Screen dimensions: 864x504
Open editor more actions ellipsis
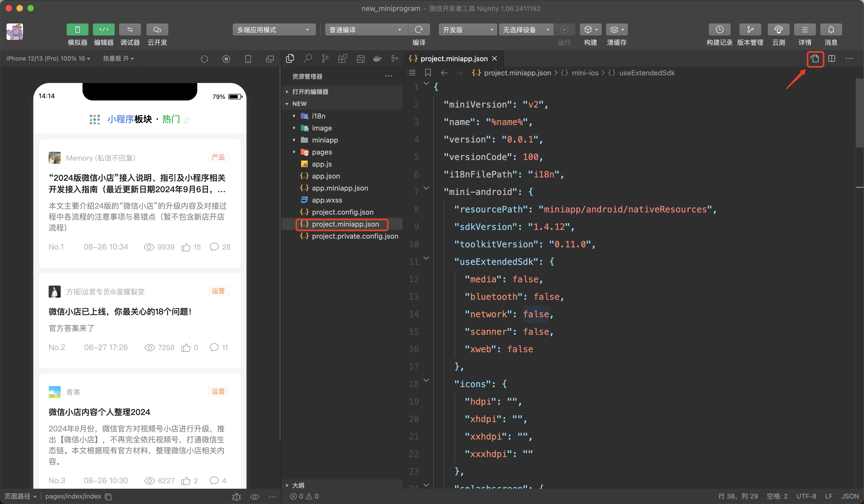point(849,59)
